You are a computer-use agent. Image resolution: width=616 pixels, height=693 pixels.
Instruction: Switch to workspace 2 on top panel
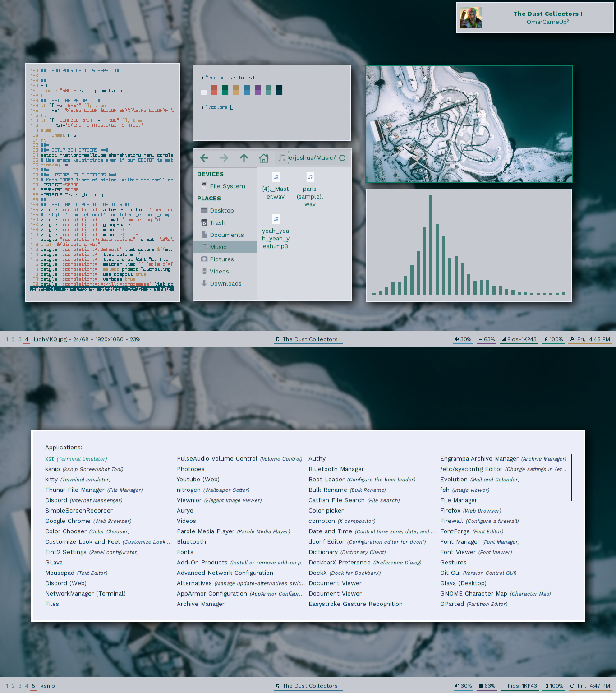click(13, 339)
